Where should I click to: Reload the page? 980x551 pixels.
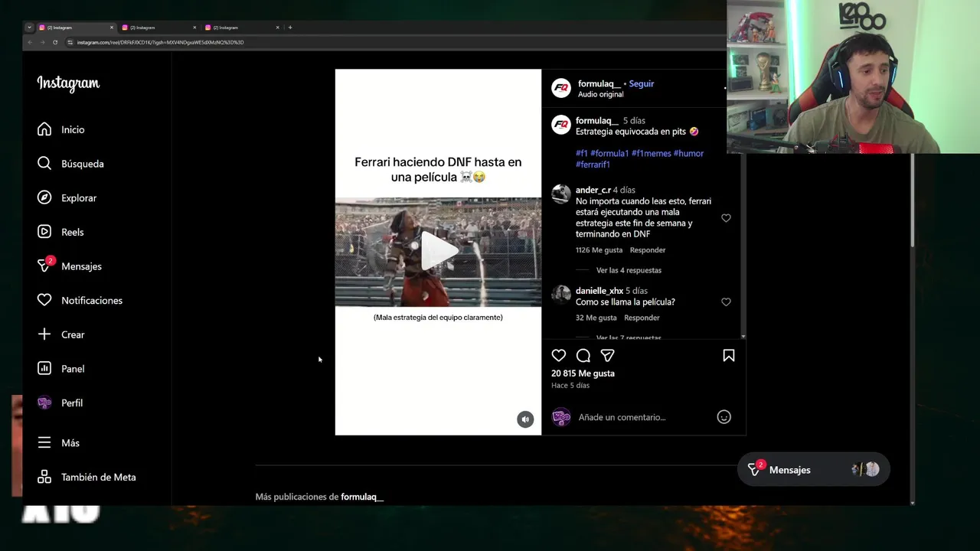[x=55, y=42]
